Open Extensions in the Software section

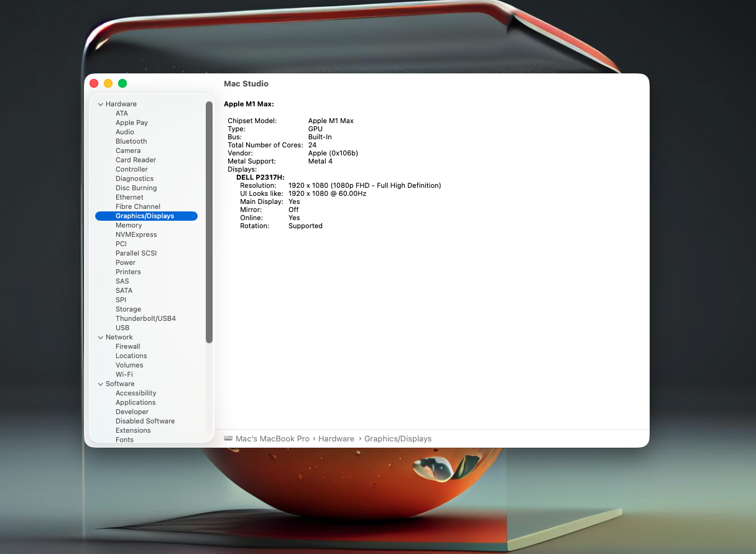pyautogui.click(x=133, y=430)
